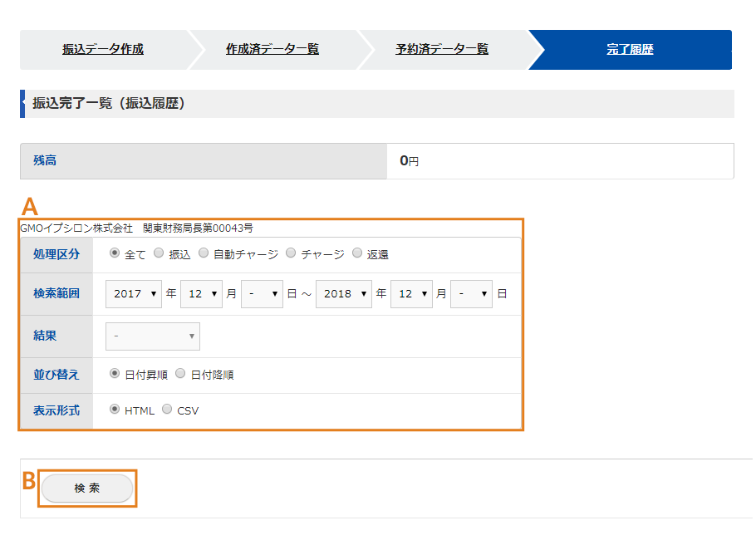Open the end day dropdown
The width and height of the screenshot is (756, 540).
coord(471,294)
